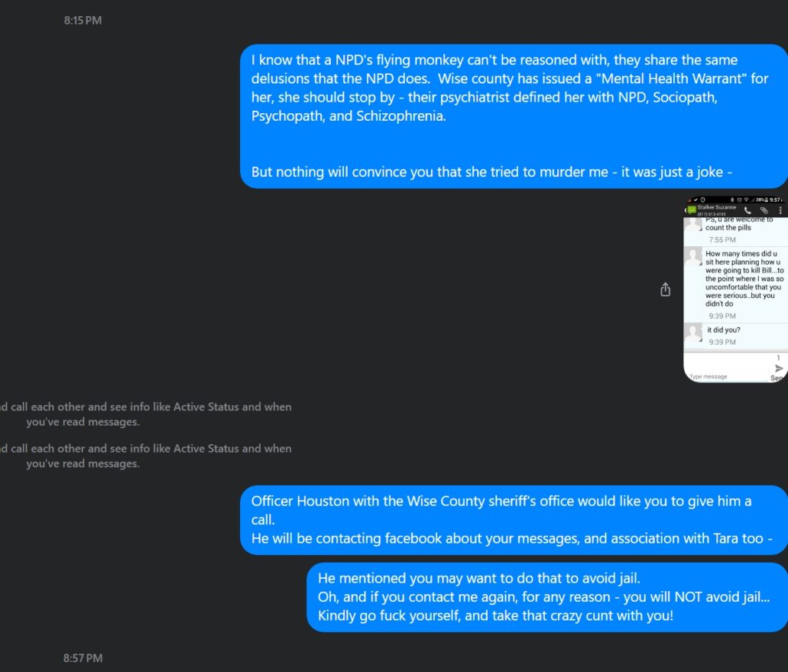Image resolution: width=788 pixels, height=672 pixels.
Task: Click the share icon beside the image
Action: click(665, 289)
